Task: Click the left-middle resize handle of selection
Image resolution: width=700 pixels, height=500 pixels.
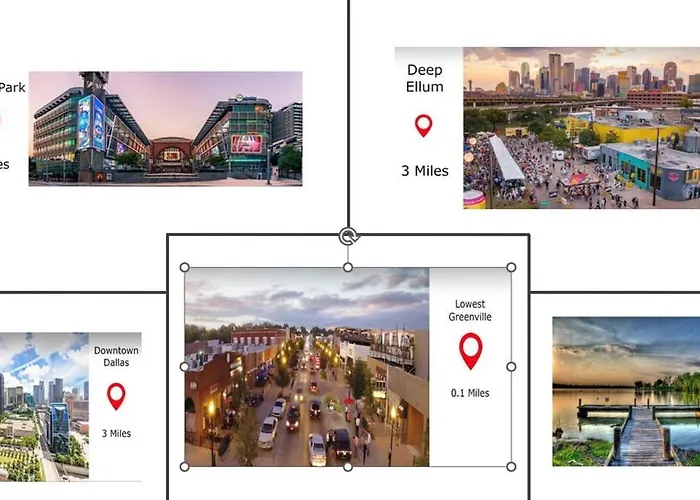Action: click(184, 367)
